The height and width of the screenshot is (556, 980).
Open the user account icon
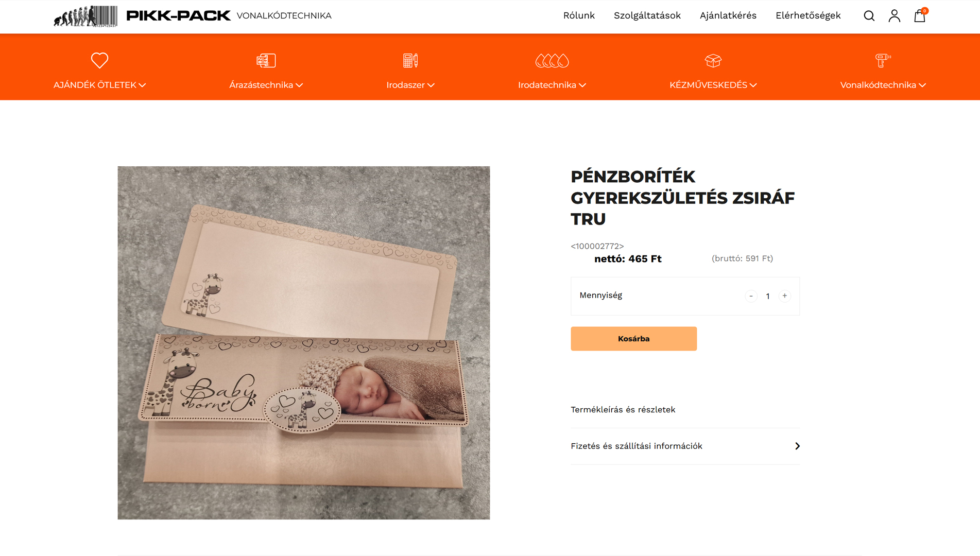pyautogui.click(x=894, y=16)
